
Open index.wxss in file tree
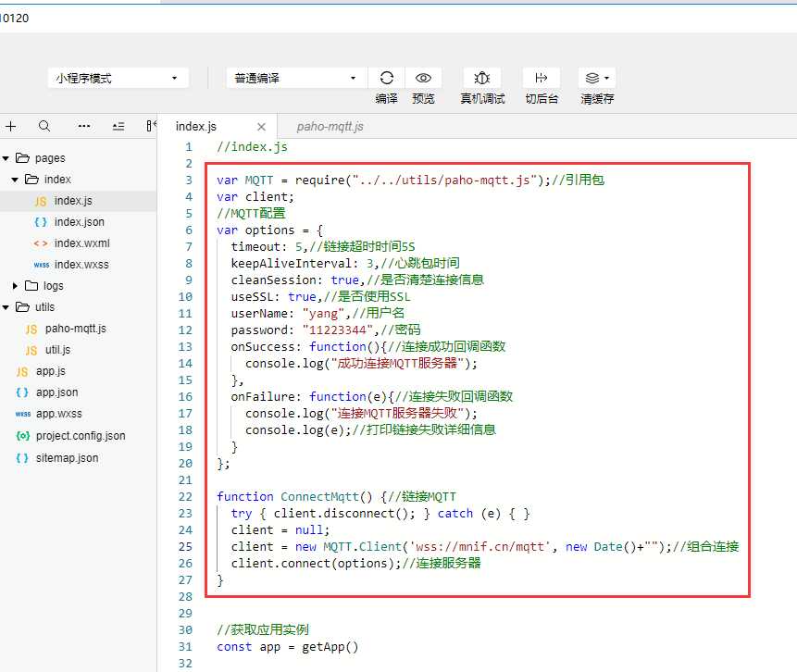click(81, 265)
